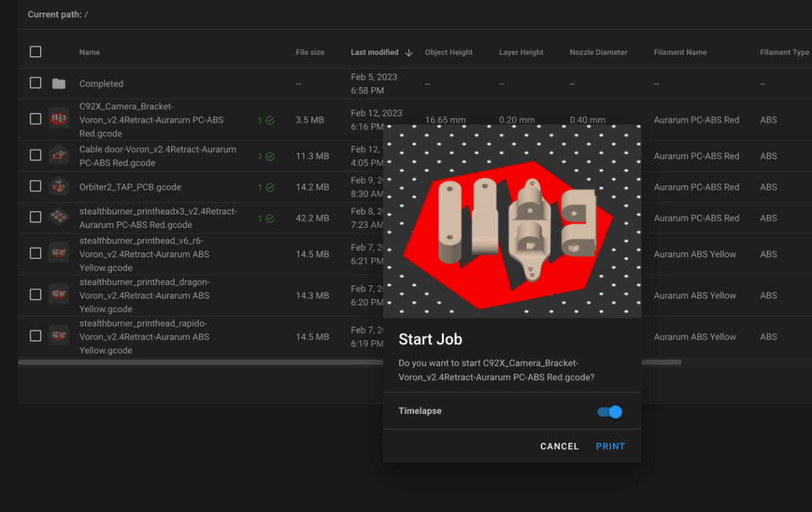This screenshot has width=812, height=512.
Task: Sort by Layer Height column header
Action: coord(521,52)
